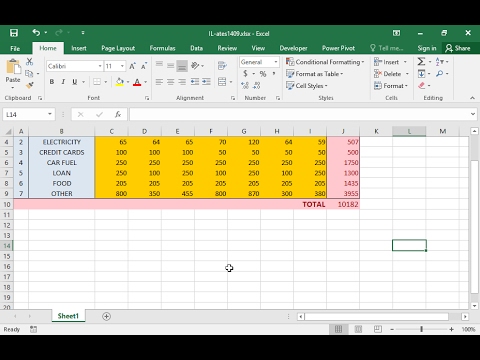Screen dimensions: 480x360
Task: Click Sign in link
Action: (x=427, y=48)
